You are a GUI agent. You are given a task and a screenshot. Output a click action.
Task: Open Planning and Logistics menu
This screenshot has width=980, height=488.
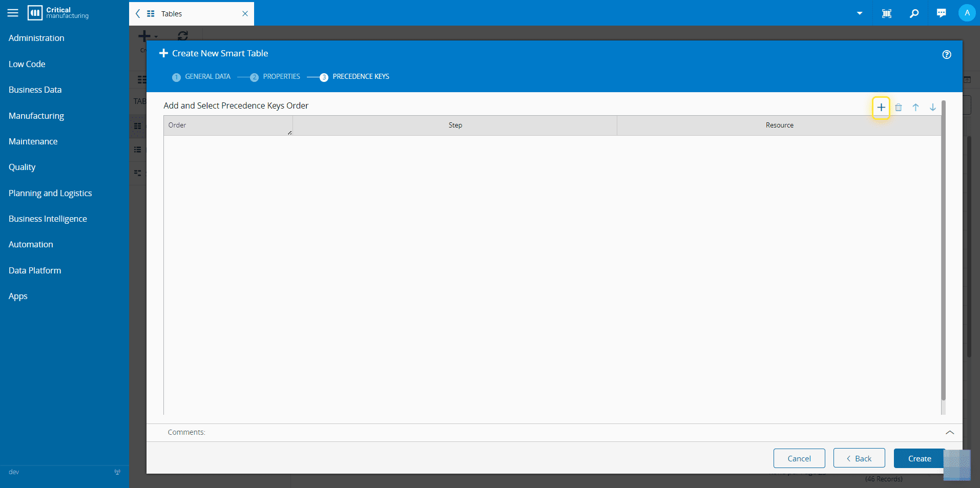(50, 193)
